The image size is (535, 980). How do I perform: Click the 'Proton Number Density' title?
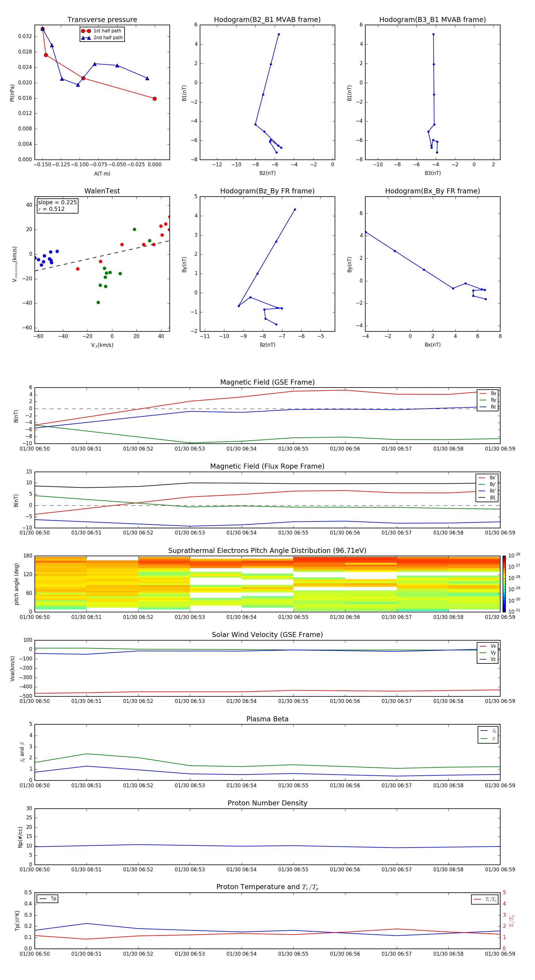(x=267, y=803)
